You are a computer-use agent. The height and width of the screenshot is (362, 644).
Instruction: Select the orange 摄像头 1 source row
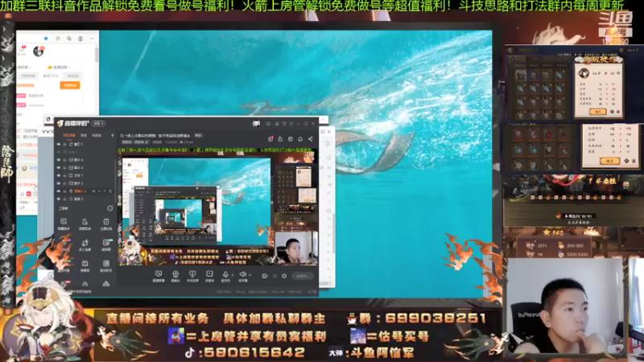pos(85,191)
